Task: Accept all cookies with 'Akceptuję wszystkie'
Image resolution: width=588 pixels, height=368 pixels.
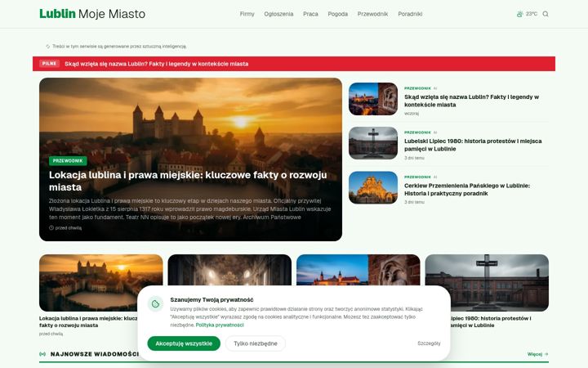Action: click(x=184, y=343)
